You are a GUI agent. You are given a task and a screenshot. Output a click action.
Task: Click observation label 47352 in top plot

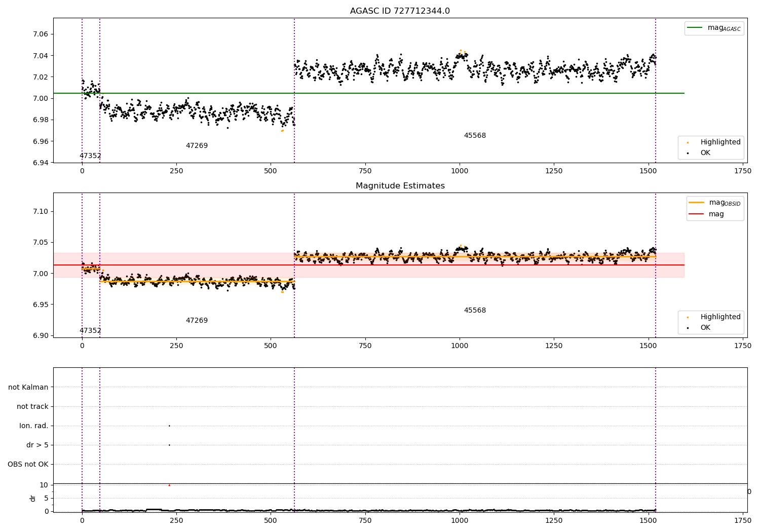point(90,156)
